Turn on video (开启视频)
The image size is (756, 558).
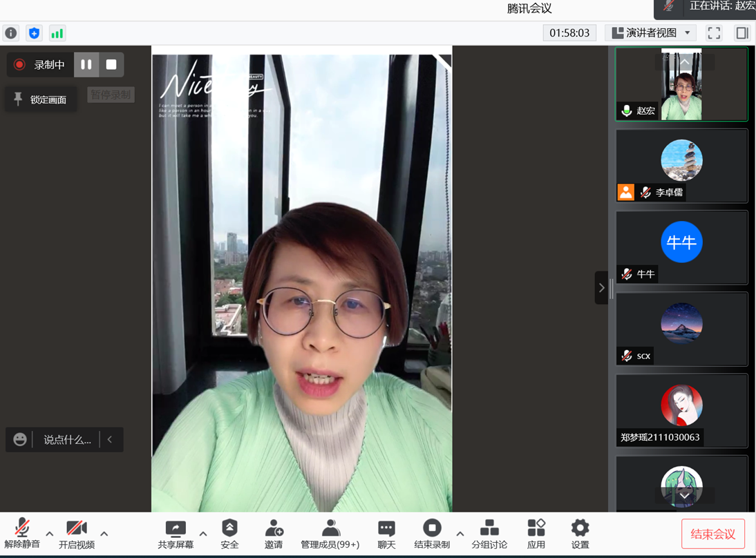pyautogui.click(x=77, y=534)
